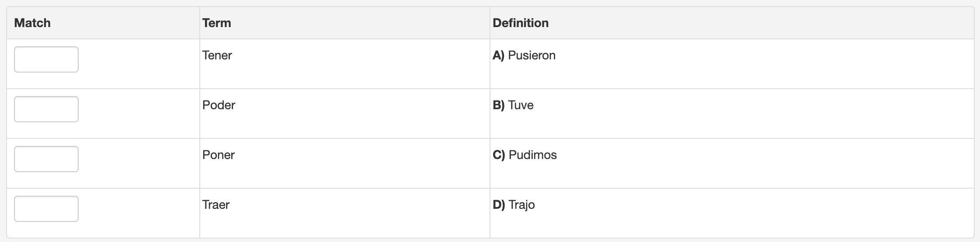This screenshot has height=242, width=980.
Task: Click the word Tuve in definitions
Action: coord(521,105)
